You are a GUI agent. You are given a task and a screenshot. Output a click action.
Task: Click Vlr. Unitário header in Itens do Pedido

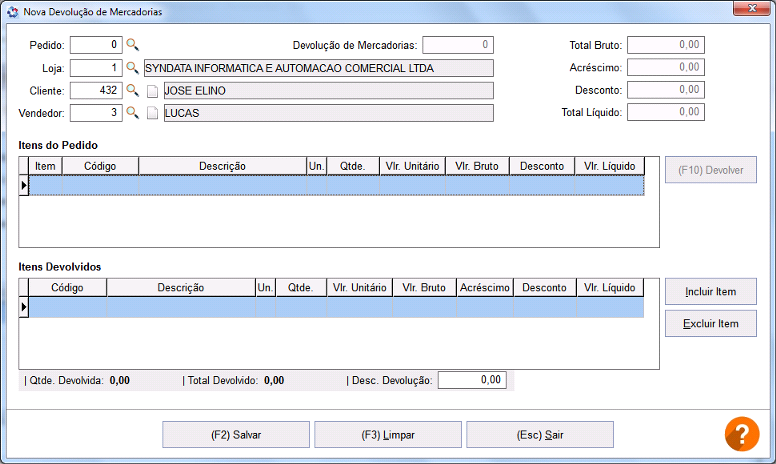click(412, 166)
